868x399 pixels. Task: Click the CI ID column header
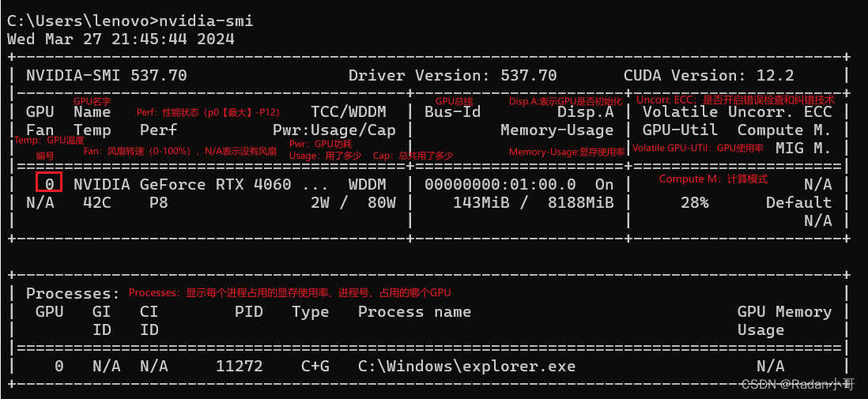(x=149, y=321)
